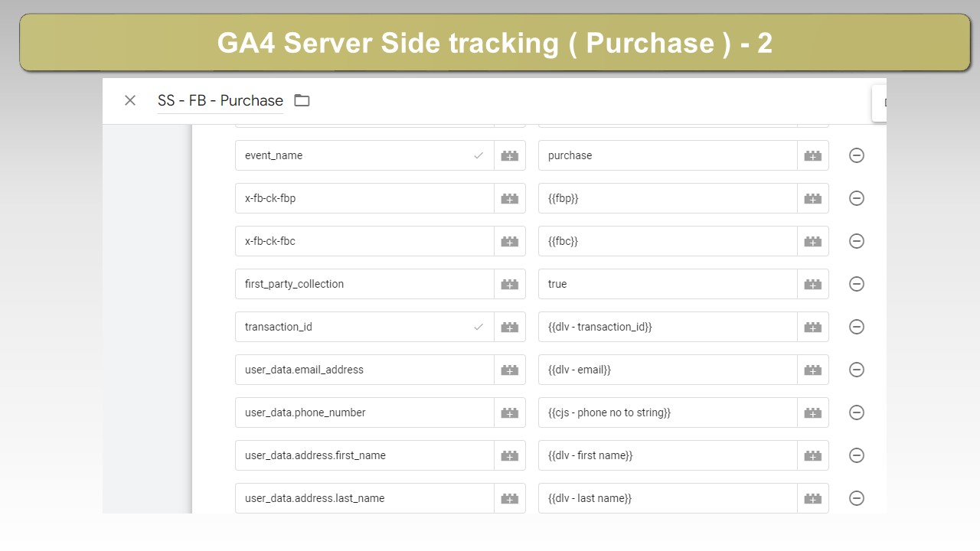This screenshot has height=551, width=980.
Task: Open variable picker beside {{dlv - email}} value
Action: 813,370
